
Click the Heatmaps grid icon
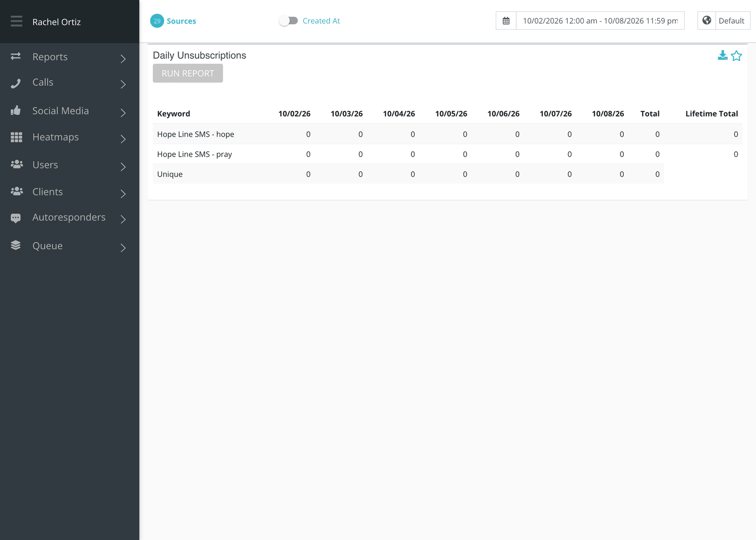click(16, 137)
